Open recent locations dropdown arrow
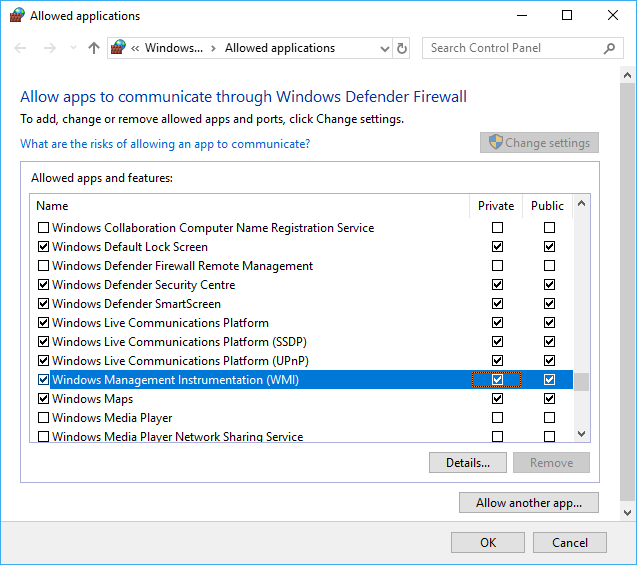The height and width of the screenshot is (565, 637). [73, 48]
